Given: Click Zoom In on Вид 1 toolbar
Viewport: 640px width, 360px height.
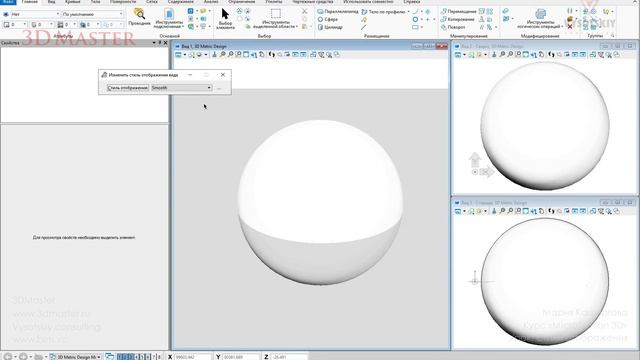Looking at the screenshot, I should 223,55.
